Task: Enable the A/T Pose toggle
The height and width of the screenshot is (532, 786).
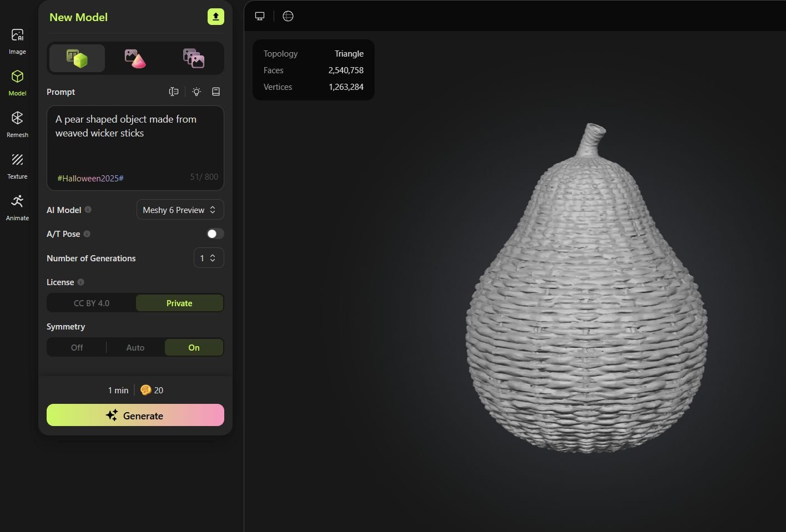Action: pyautogui.click(x=215, y=234)
